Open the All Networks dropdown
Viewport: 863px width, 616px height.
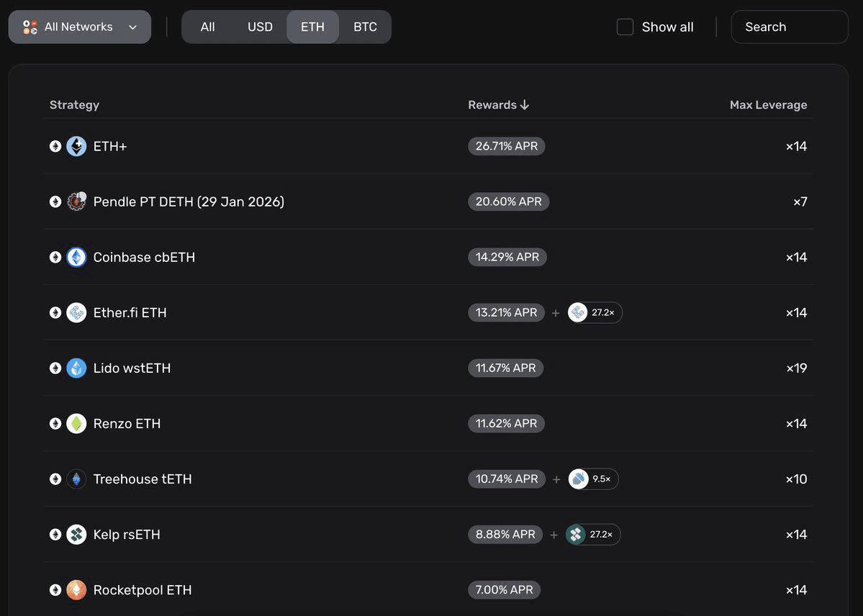click(x=80, y=27)
